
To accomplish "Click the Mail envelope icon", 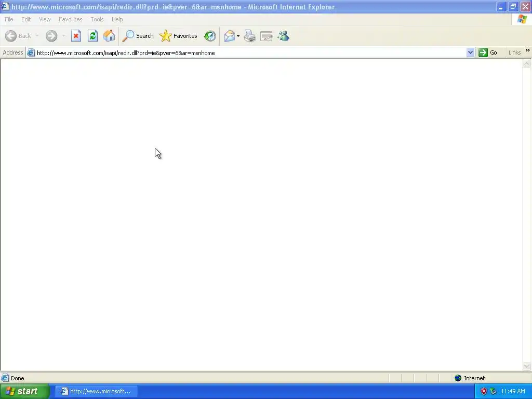I will tap(230, 36).
